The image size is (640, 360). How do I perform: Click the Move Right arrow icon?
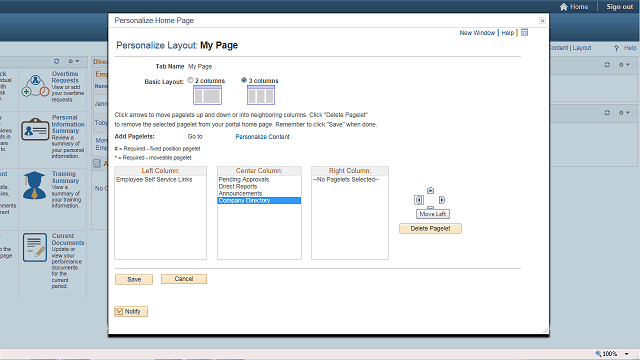442,200
